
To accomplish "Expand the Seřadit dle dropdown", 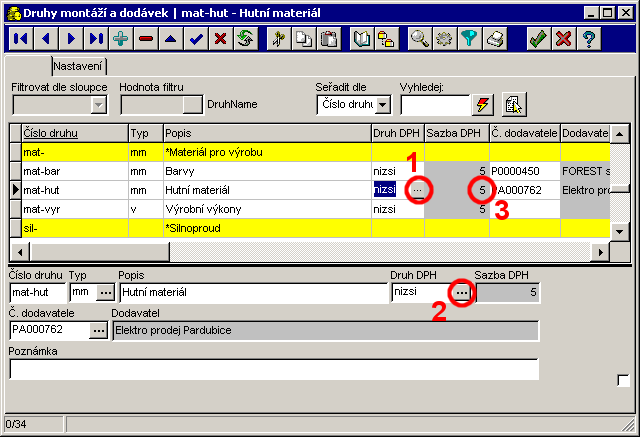I will pyautogui.click(x=383, y=105).
